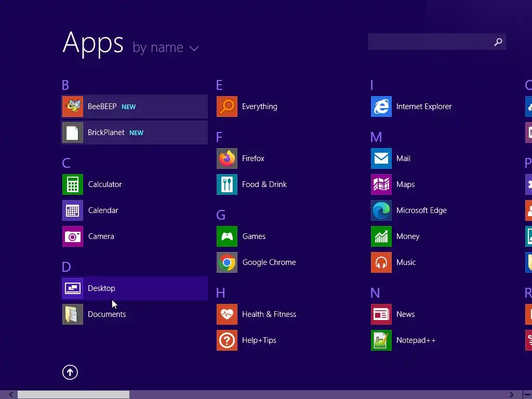Click the 'Firefox' label
The image size is (532, 399).
[x=253, y=158]
